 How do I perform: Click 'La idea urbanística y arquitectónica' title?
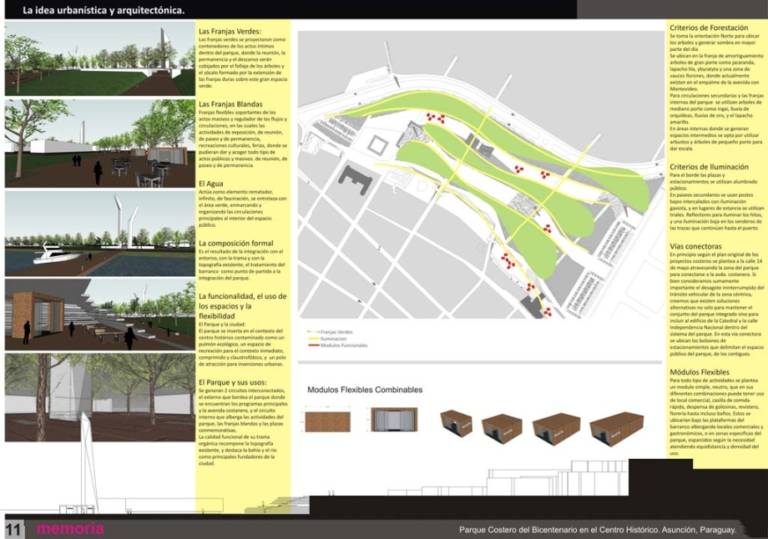coord(96,10)
